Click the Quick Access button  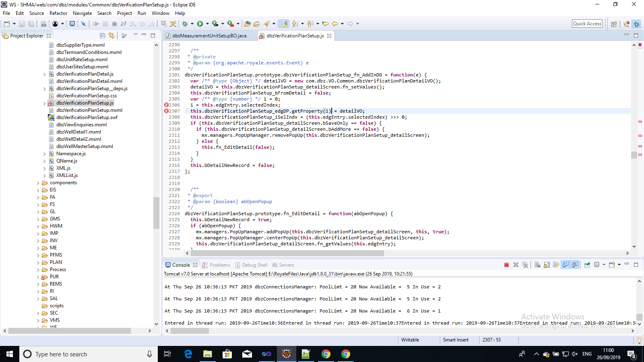click(587, 23)
